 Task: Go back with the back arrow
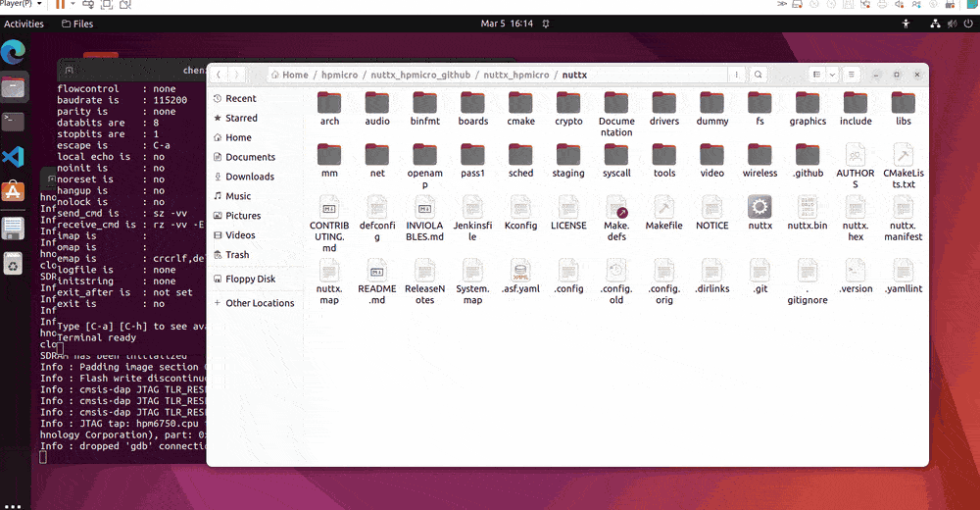(x=219, y=75)
